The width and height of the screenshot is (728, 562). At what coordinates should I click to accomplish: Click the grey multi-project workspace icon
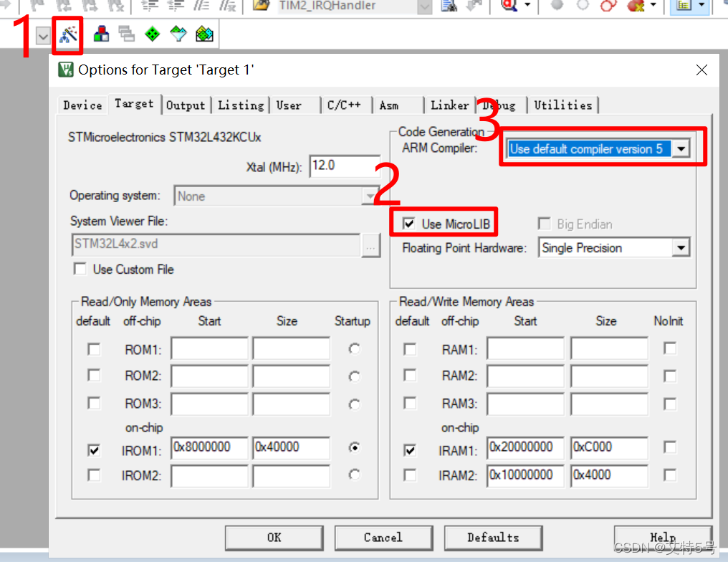click(x=126, y=34)
